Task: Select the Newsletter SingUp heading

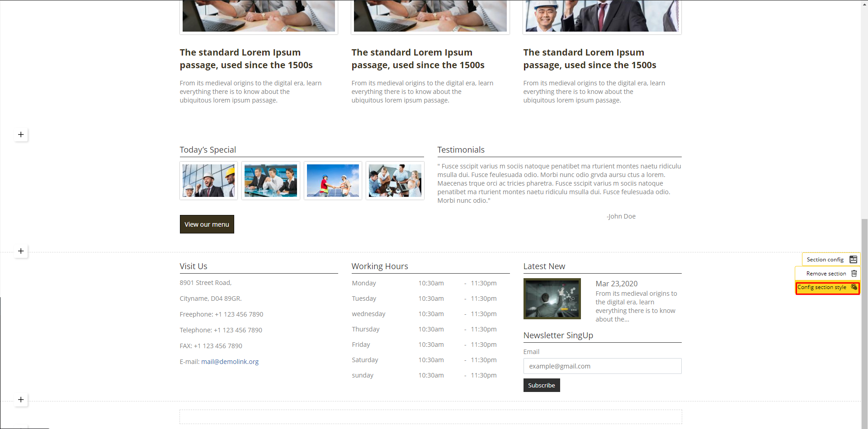Action: pos(558,336)
